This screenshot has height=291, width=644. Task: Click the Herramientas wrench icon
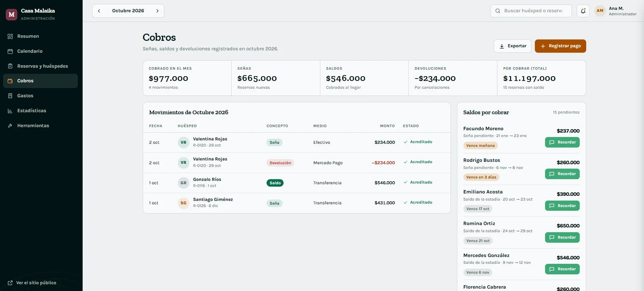10,126
